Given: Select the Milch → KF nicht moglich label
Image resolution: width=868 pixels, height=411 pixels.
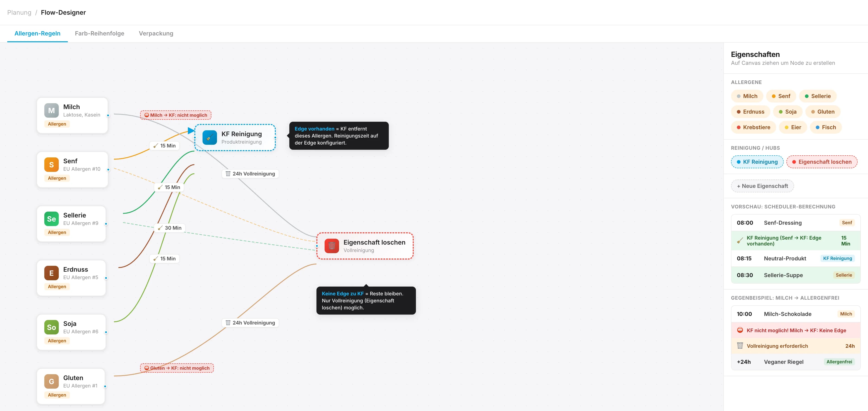Looking at the screenshot, I should pyautogui.click(x=176, y=115).
